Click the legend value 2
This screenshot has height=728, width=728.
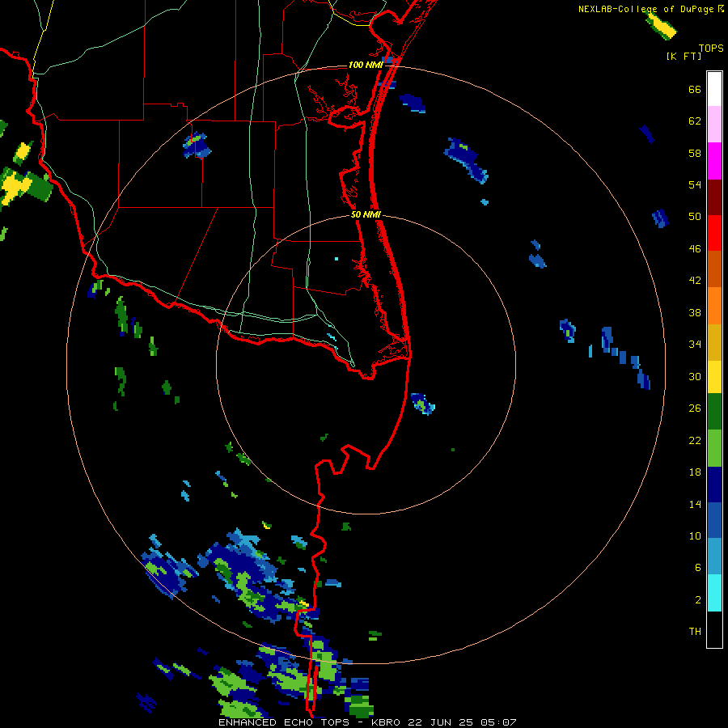[x=698, y=600]
